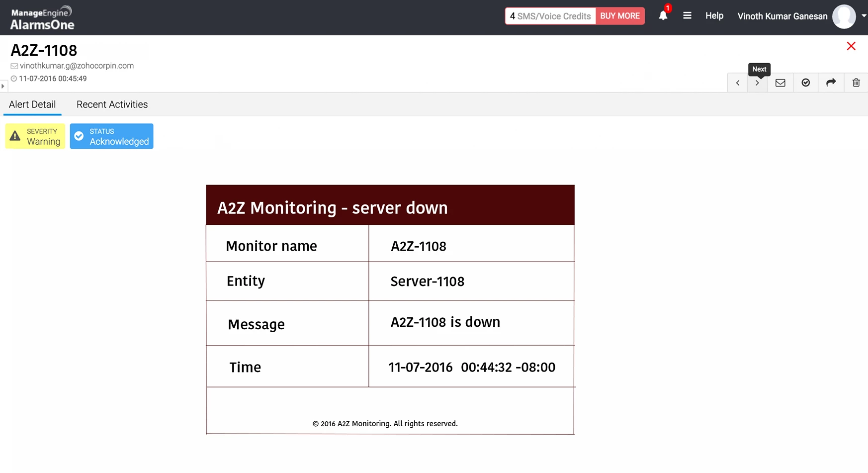Delete the alert with trash icon
868x473 pixels.
(x=856, y=83)
